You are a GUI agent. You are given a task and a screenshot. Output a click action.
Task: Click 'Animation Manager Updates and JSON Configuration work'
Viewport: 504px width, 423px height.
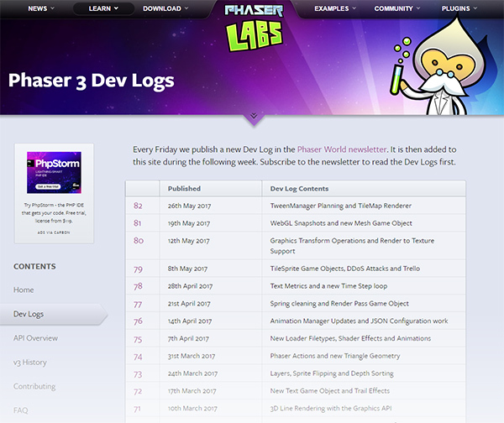359,321
